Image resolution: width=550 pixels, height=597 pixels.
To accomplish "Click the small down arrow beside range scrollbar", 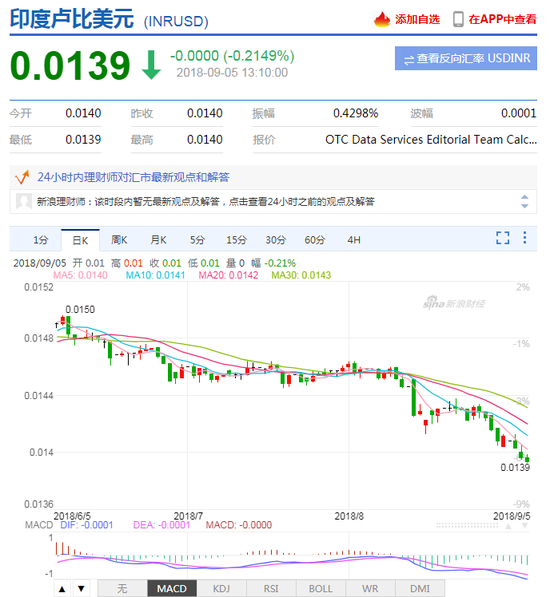I will (x=525, y=526).
